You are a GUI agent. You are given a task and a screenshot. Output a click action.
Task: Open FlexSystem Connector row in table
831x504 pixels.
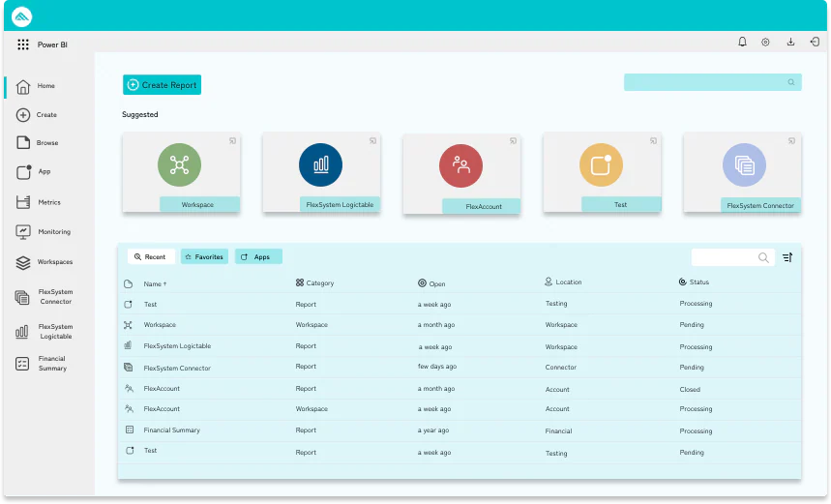point(459,368)
